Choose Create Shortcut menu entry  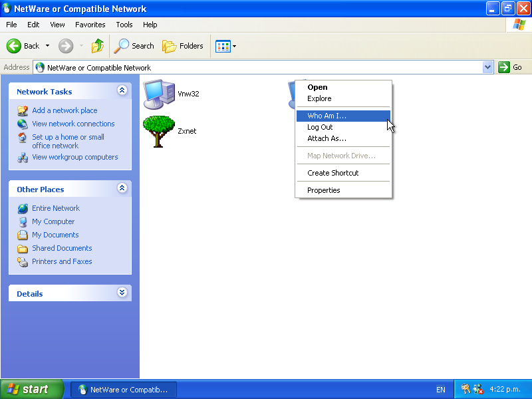343,173
